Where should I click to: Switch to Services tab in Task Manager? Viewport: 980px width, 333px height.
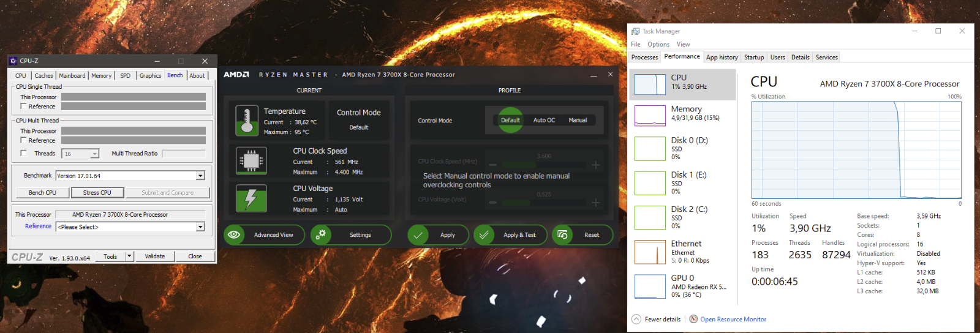click(x=827, y=58)
